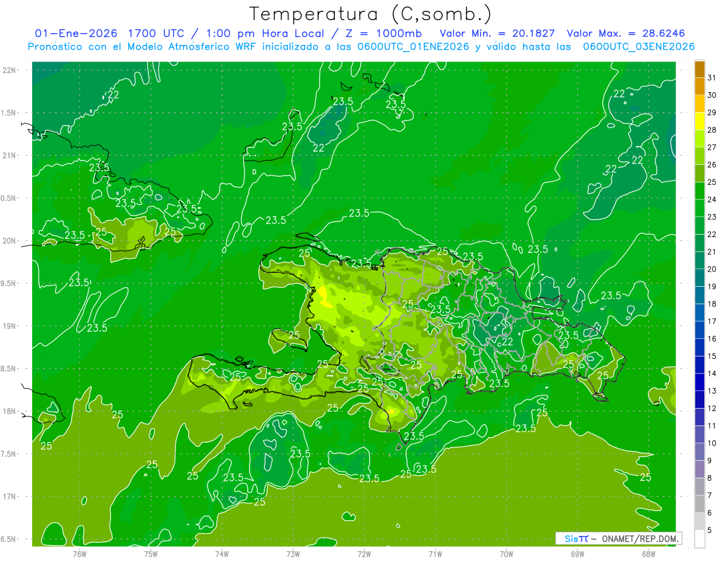The width and height of the screenshot is (728, 562).
Task: Click the "71W" longitude axis label
Action: [435, 554]
